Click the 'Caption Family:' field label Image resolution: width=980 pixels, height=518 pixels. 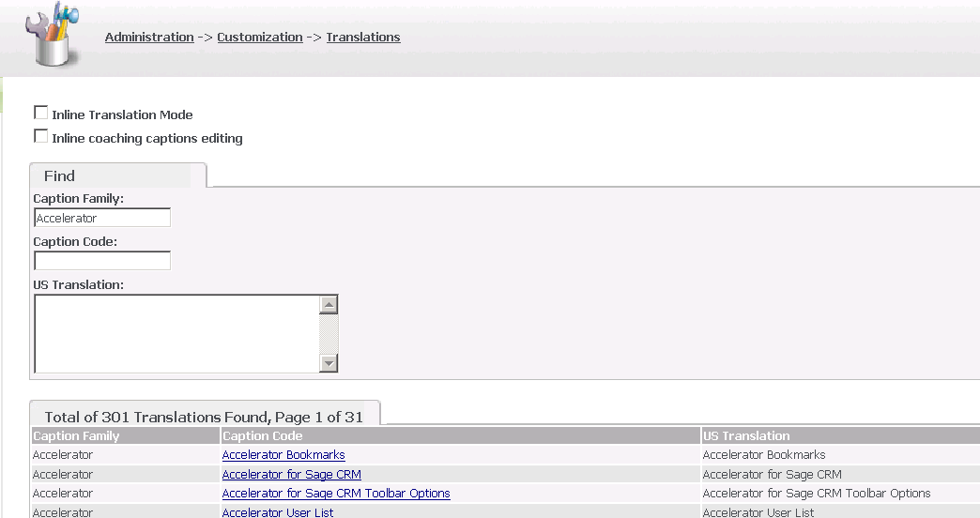pos(79,199)
